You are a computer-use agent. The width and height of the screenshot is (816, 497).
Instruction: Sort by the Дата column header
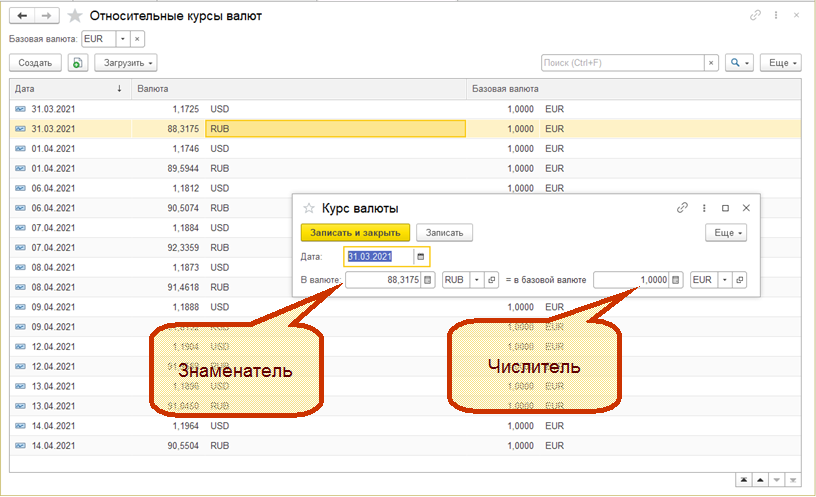[60, 89]
